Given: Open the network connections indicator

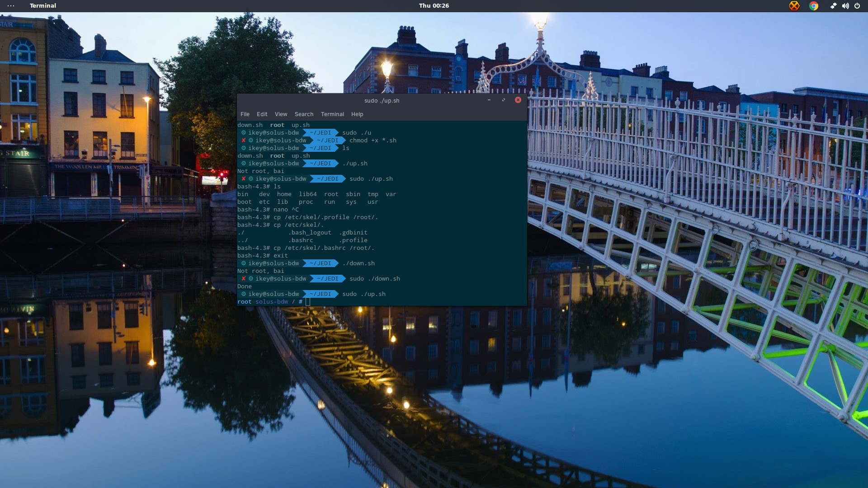Looking at the screenshot, I should tap(833, 6).
